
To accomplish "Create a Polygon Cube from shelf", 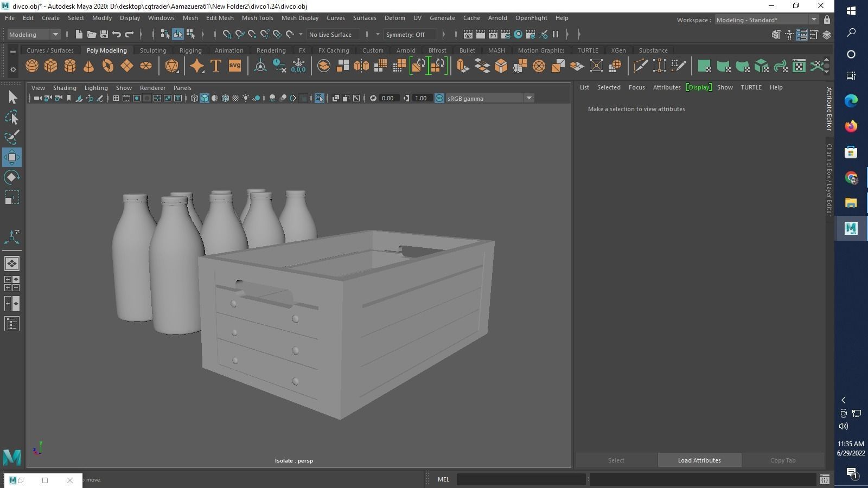I will (51, 66).
